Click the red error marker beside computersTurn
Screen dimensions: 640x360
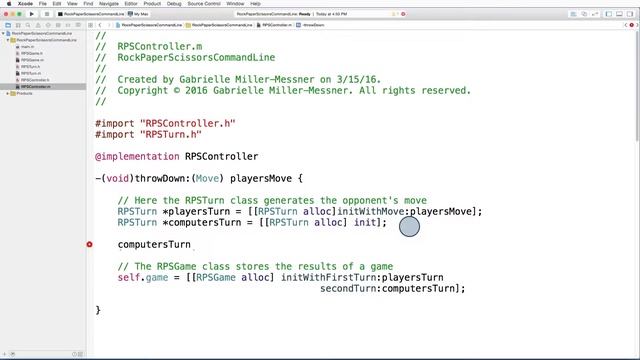89,244
